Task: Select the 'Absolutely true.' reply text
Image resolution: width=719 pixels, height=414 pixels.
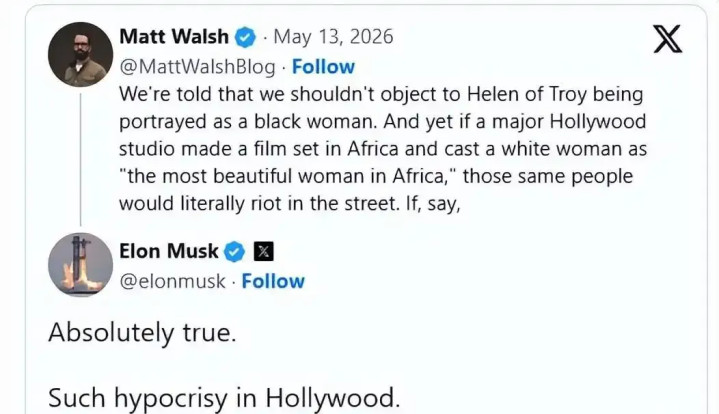Action: (x=142, y=332)
